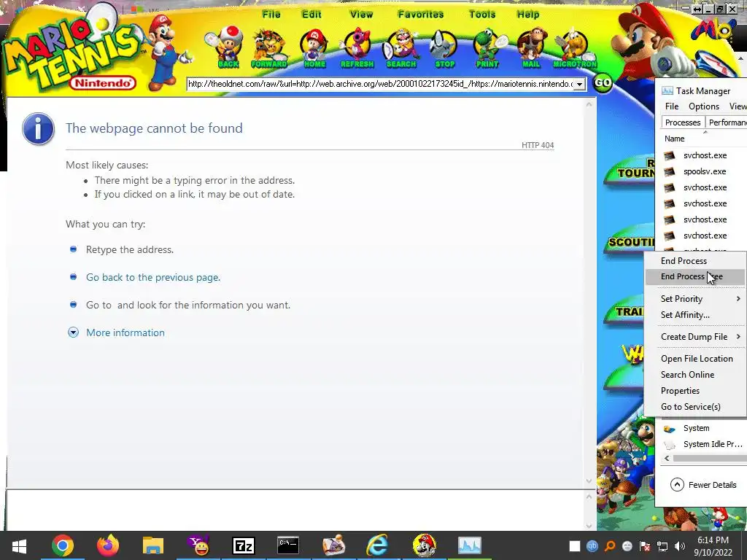Click orange magnifier tray icon

pyautogui.click(x=610, y=546)
